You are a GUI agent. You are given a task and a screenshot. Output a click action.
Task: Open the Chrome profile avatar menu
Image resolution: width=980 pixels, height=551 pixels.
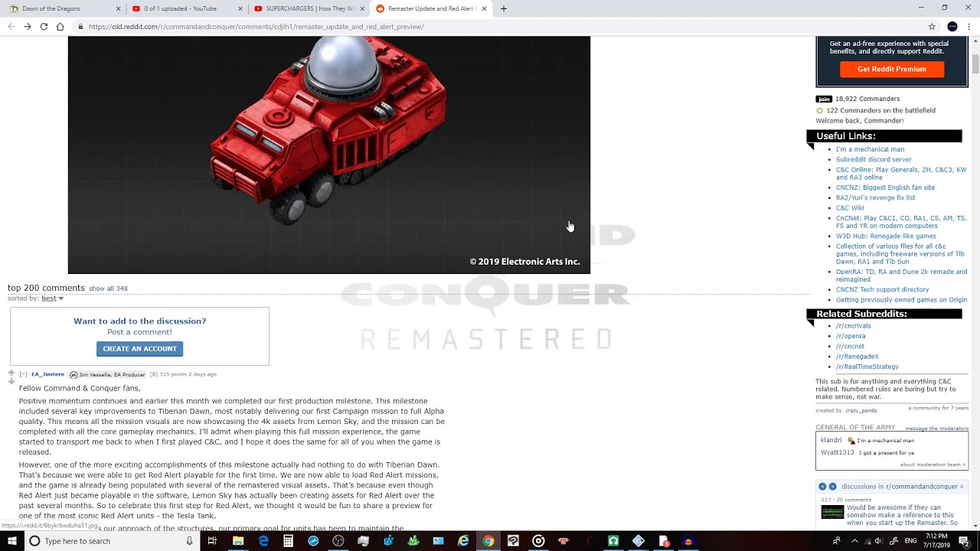pyautogui.click(x=952, y=26)
